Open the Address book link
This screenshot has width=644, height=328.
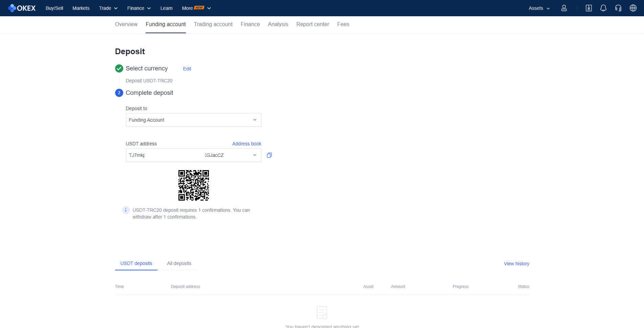(247, 144)
